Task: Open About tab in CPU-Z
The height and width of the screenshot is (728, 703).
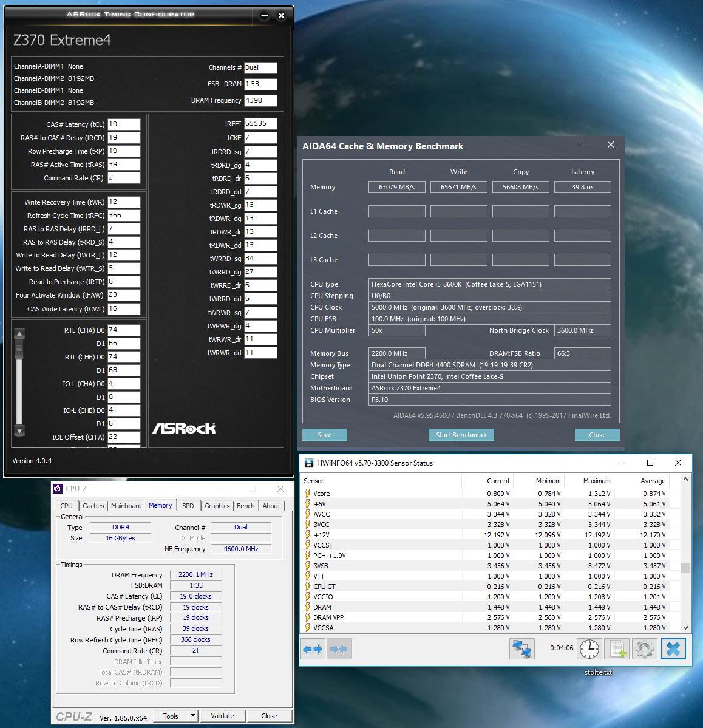Action: pos(271,506)
